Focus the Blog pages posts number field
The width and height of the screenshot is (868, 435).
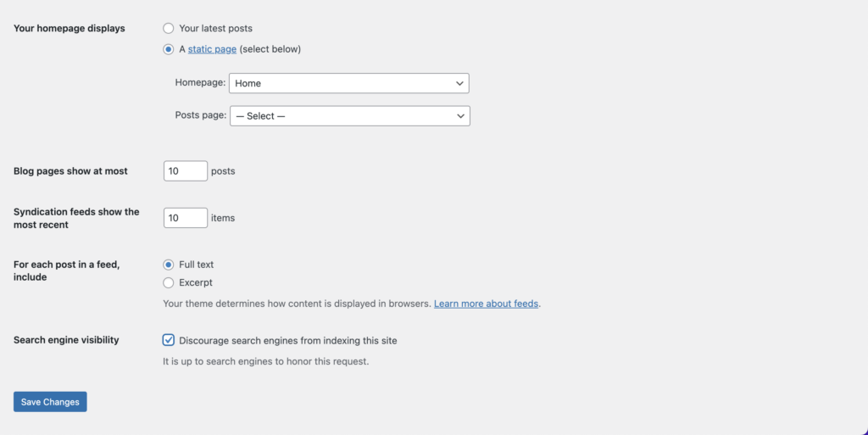185,171
